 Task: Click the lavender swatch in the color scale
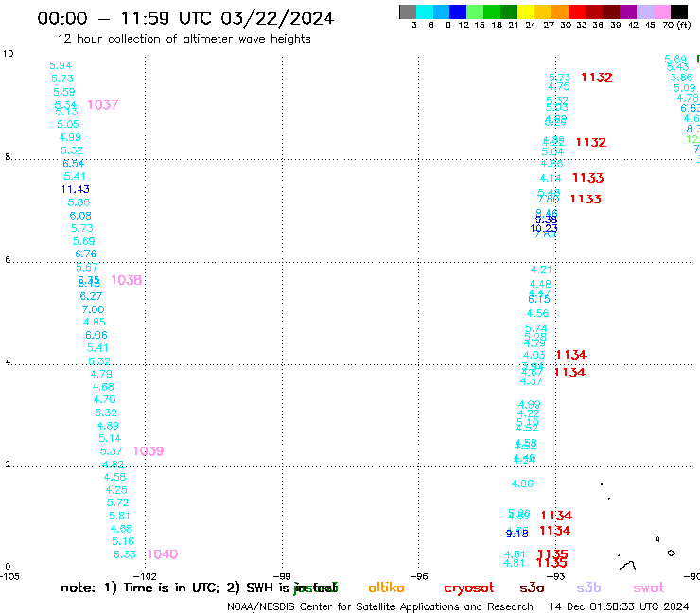coord(644,11)
